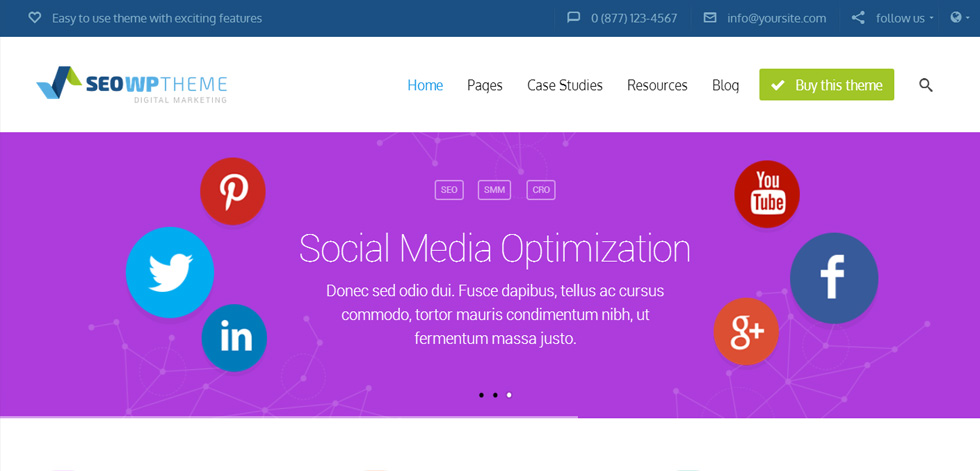The width and height of the screenshot is (980, 471).
Task: Open the search magnifier icon
Action: coord(926,85)
